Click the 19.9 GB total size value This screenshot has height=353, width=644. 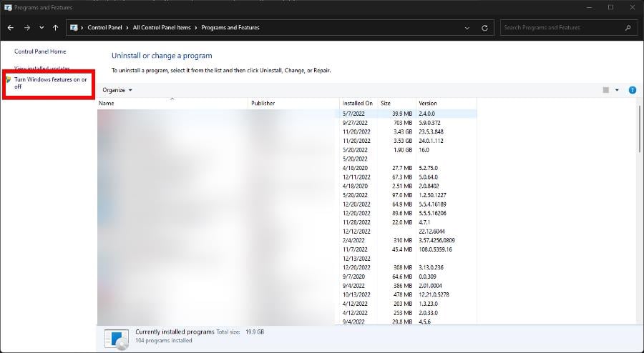coord(255,332)
